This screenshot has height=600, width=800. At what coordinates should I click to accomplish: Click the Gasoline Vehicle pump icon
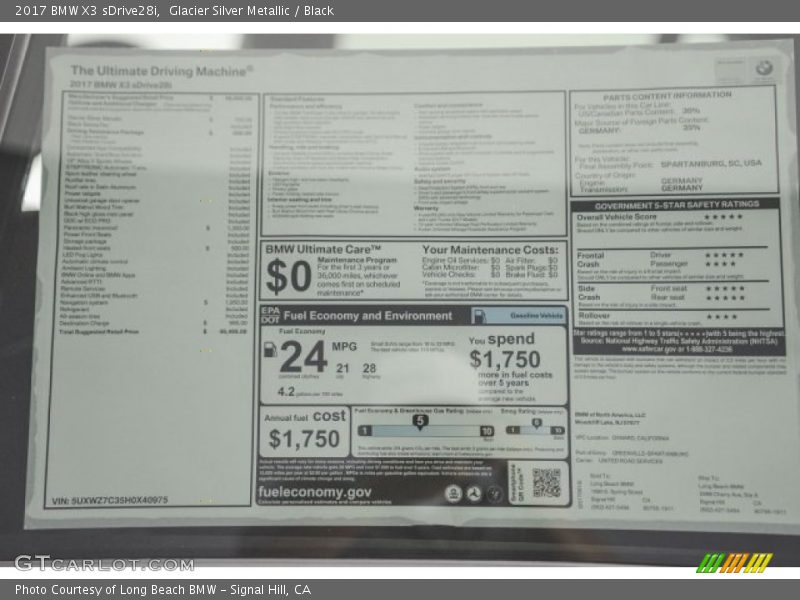[x=479, y=316]
